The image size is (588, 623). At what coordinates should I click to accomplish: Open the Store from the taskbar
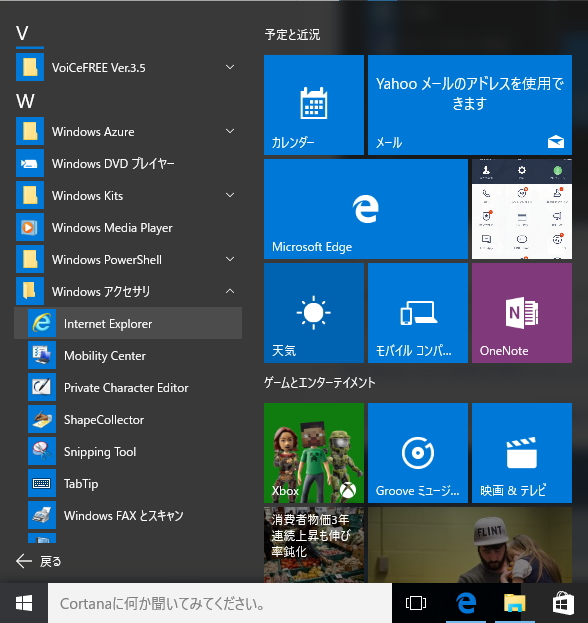coord(563,603)
